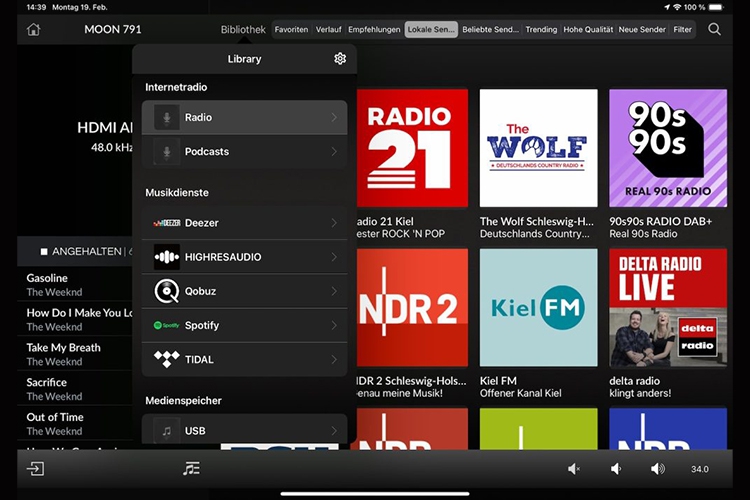This screenshot has width=750, height=500.
Task: Go to the home screen icon
Action: (33, 29)
